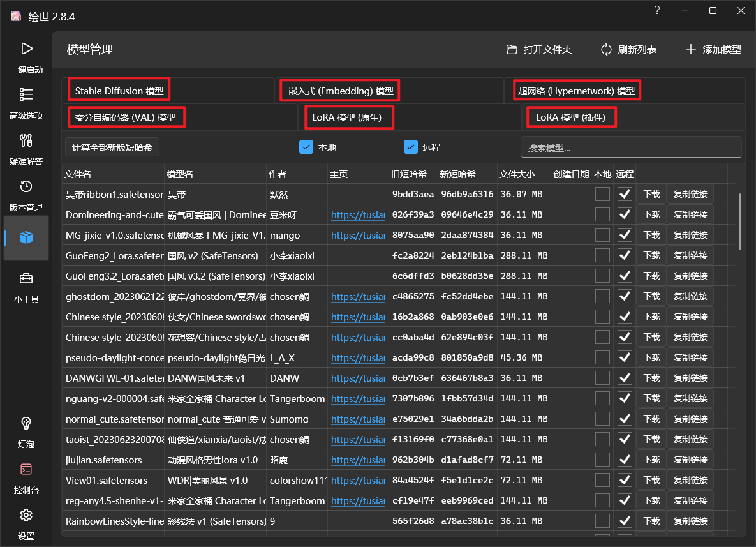Viewport: 756px width, 547px height.
Task: Open homepage link for DANWGFWL-01 row
Action: pos(359,378)
